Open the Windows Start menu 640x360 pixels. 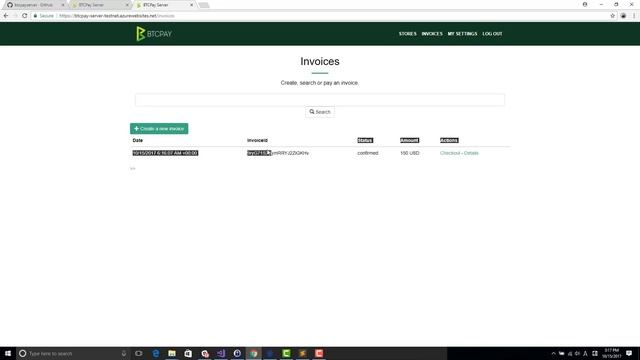(x=8, y=353)
